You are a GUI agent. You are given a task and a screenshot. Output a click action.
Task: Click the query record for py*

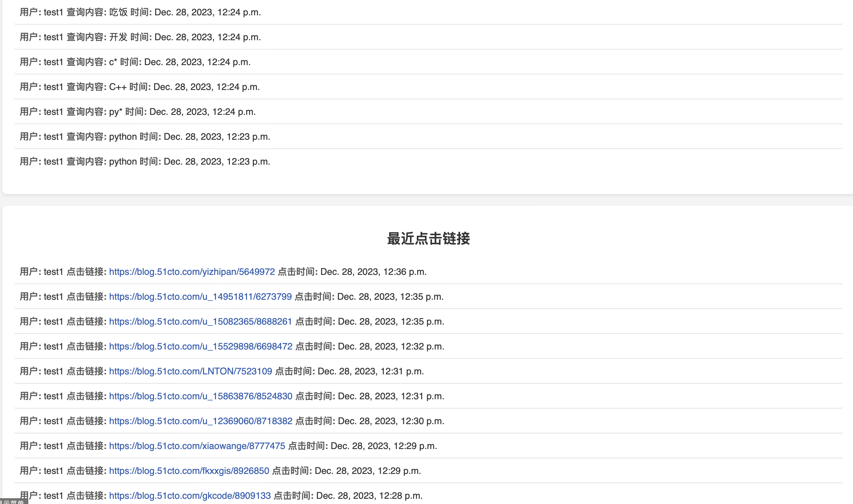pos(137,112)
